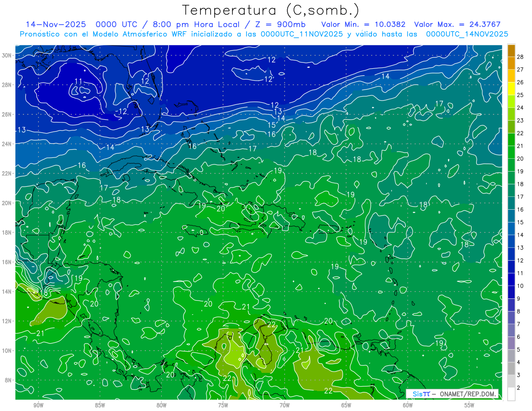The height and width of the screenshot is (411, 532).
Task: Click the yellow band in the color scale
Action: [512, 89]
